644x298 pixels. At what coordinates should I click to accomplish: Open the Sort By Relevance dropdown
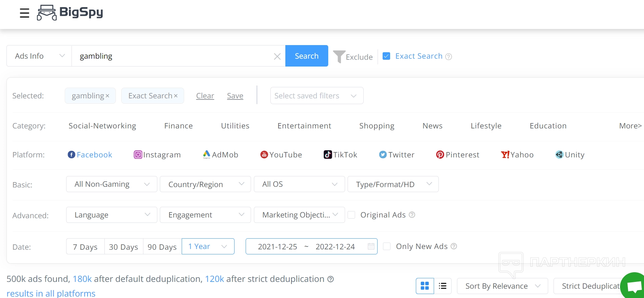click(502, 286)
